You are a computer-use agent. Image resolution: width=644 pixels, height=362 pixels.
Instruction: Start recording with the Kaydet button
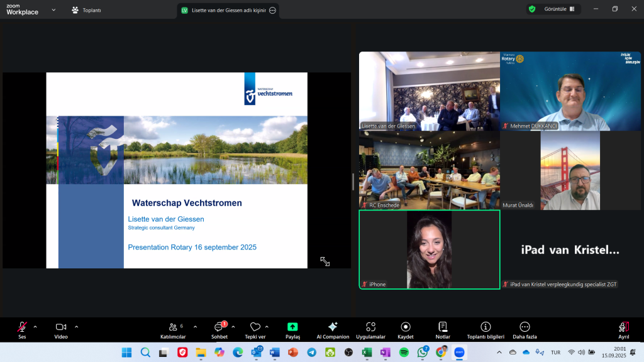[406, 327]
